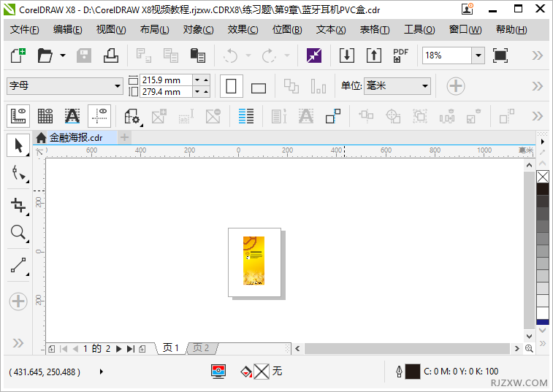Toggle rulers display
553x392 pixels.
(18, 116)
